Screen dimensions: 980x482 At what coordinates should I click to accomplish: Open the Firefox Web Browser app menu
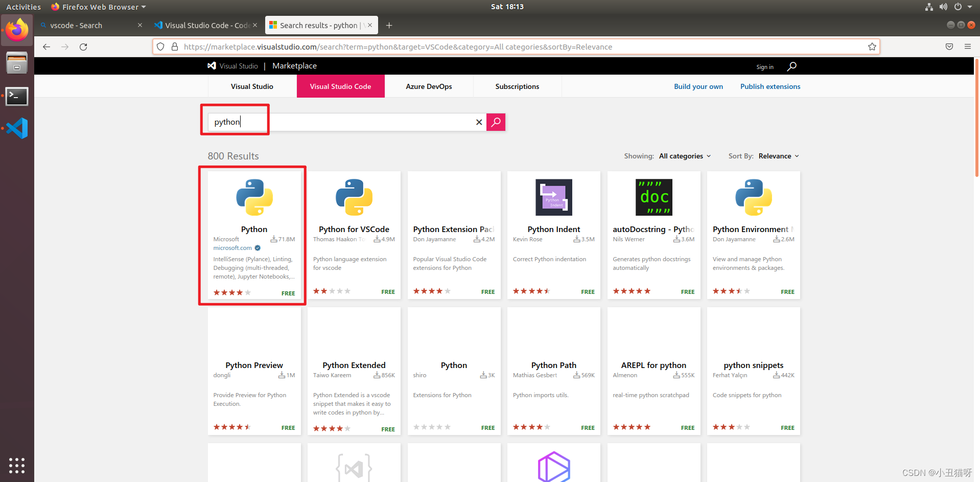tap(99, 7)
